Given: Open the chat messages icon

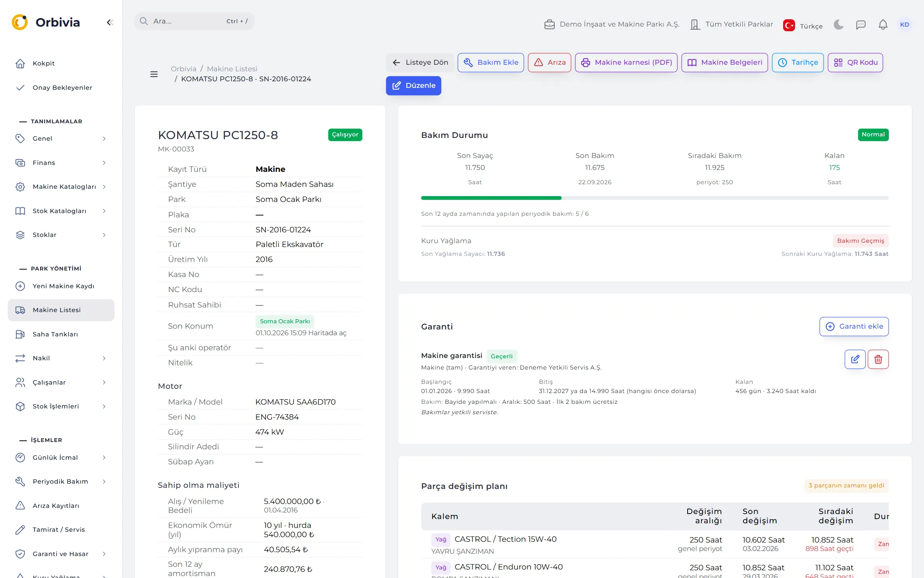Looking at the screenshot, I should click(861, 25).
